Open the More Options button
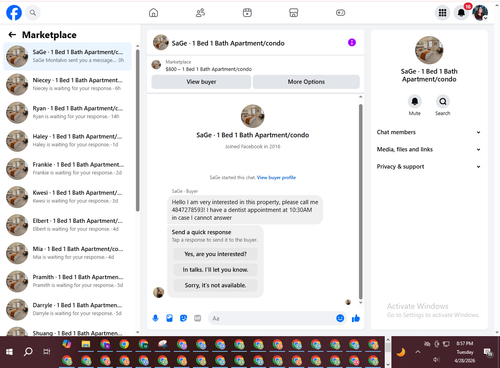 (x=306, y=82)
